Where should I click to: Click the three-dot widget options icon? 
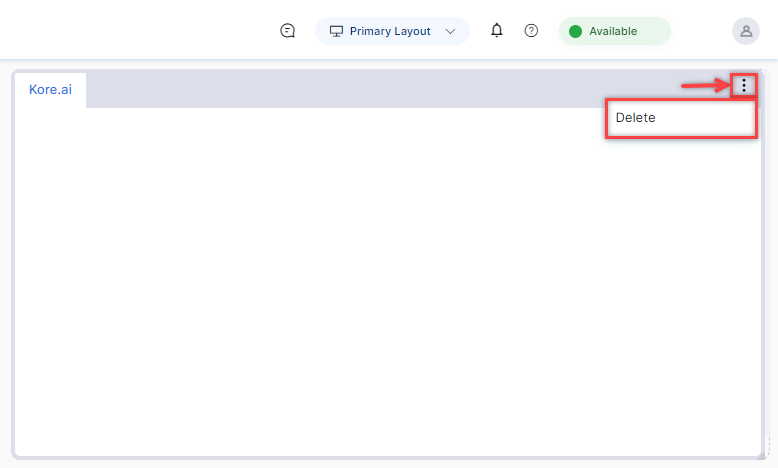(743, 86)
